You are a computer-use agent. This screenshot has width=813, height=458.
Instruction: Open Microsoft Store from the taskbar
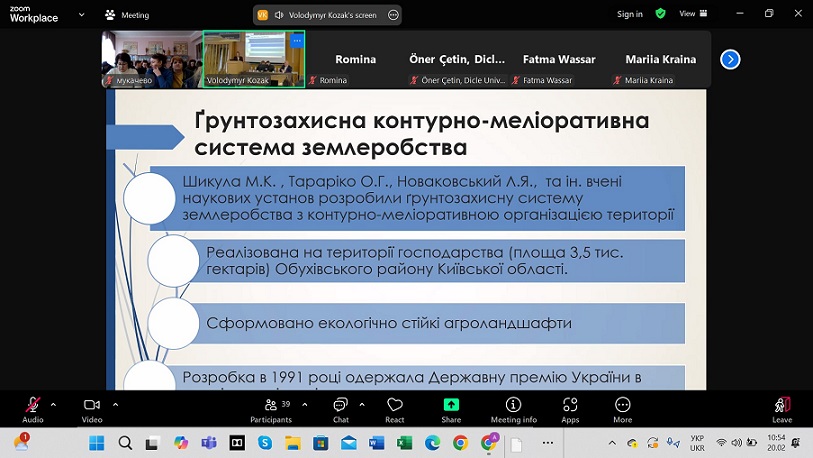(x=320, y=443)
